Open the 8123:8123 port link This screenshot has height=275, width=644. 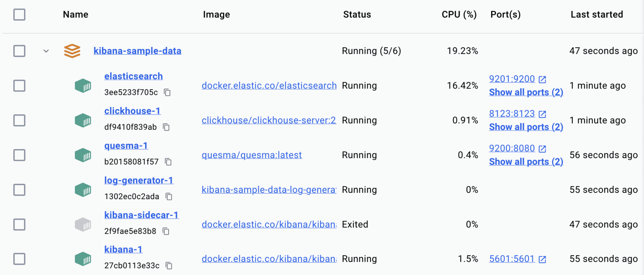(512, 114)
